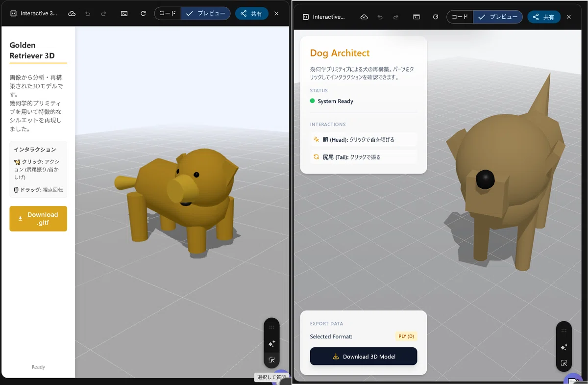The height and width of the screenshot is (385, 588).
Task: Click the PLY (D) format badge
Action: click(x=406, y=336)
